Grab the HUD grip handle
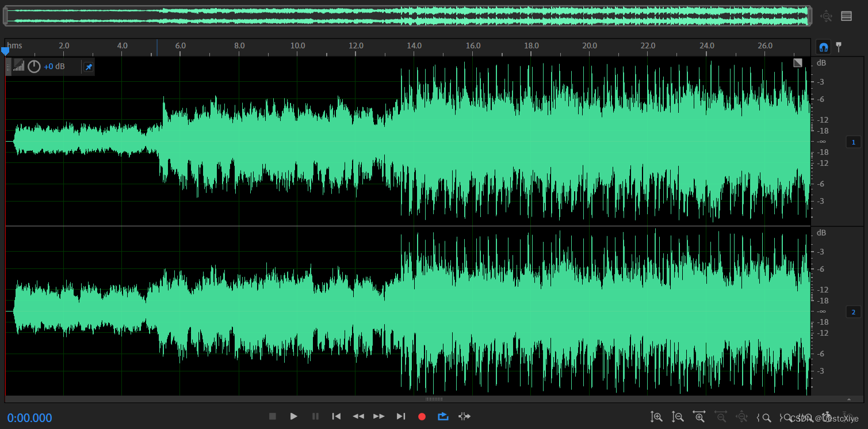The width and height of the screenshot is (868, 429). point(8,67)
